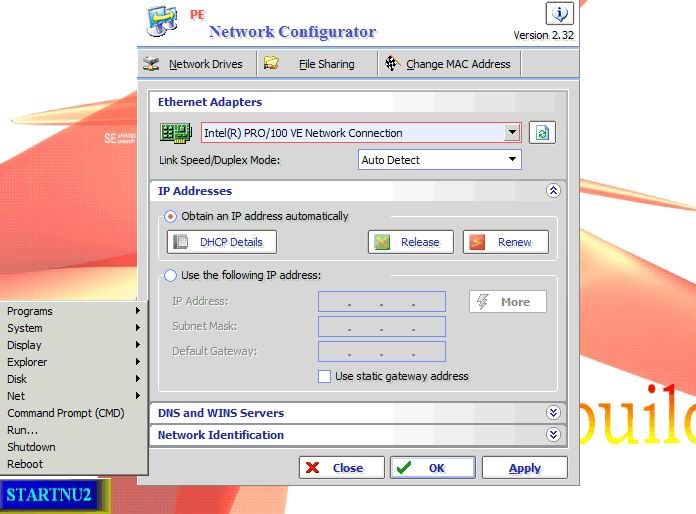The image size is (696, 514).
Task: Click the File Sharing folder icon
Action: [271, 63]
